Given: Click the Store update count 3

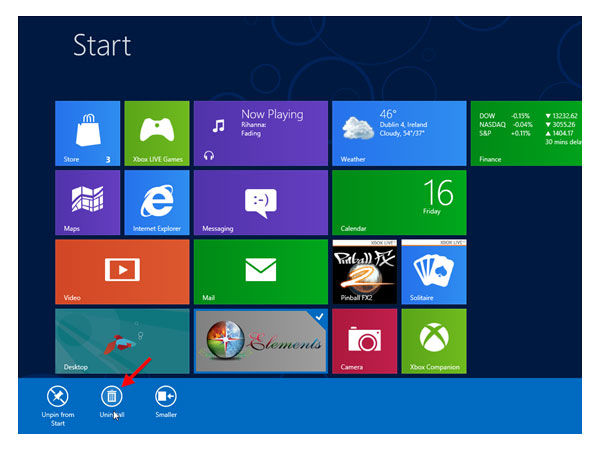Looking at the screenshot, I should click(x=108, y=160).
